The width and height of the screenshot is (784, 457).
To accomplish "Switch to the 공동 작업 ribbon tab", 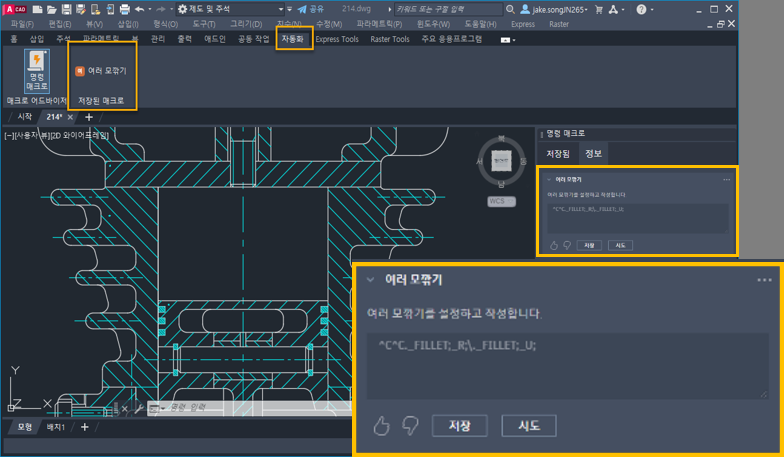I will (x=254, y=39).
